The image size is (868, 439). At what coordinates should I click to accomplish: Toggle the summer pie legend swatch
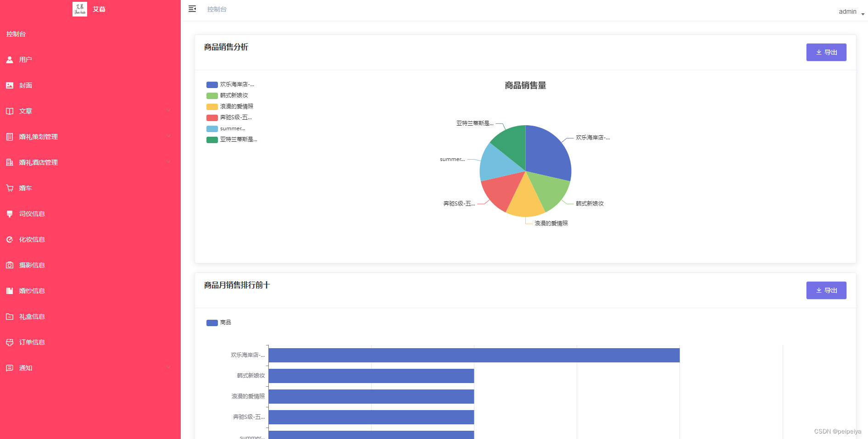click(x=212, y=129)
